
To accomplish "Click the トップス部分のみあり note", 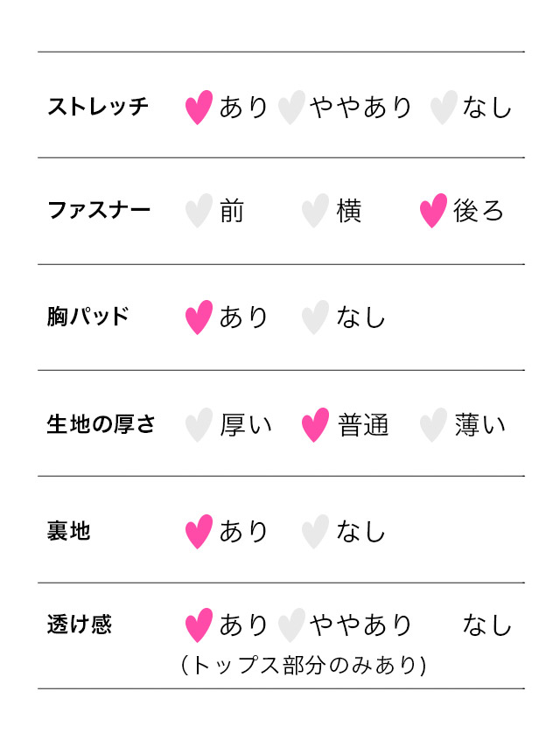I will 303,666.
